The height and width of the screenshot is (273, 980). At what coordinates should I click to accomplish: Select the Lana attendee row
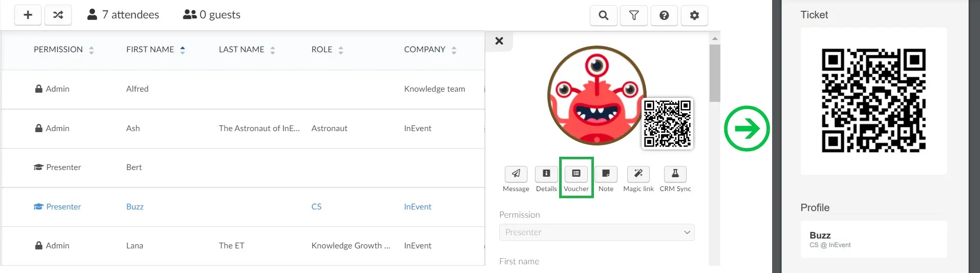coord(243,246)
